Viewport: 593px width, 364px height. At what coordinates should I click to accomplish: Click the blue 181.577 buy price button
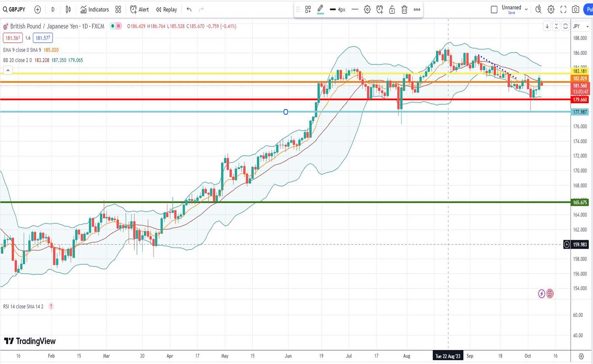pos(43,38)
